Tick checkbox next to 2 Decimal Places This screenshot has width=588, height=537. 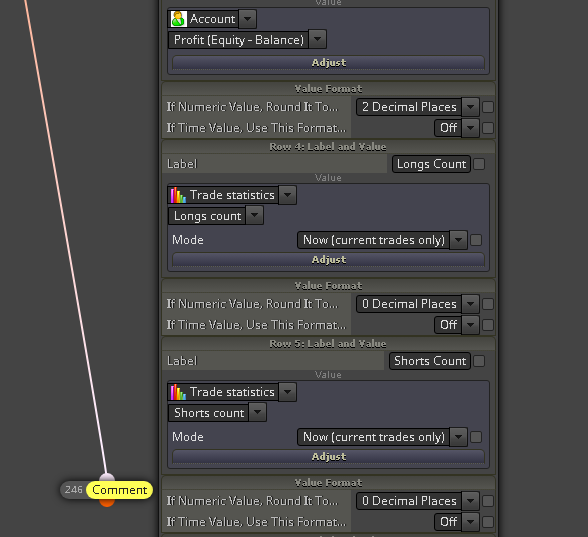pyautogui.click(x=488, y=107)
